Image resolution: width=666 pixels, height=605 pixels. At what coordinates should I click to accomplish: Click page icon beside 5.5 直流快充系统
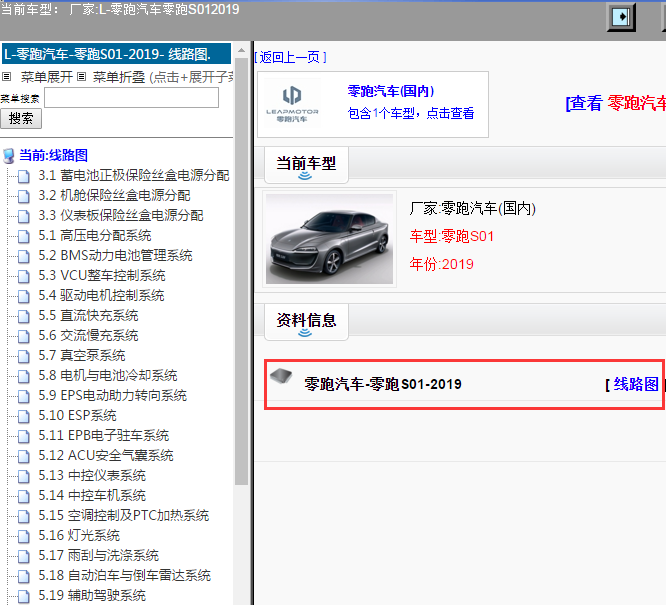click(x=24, y=316)
